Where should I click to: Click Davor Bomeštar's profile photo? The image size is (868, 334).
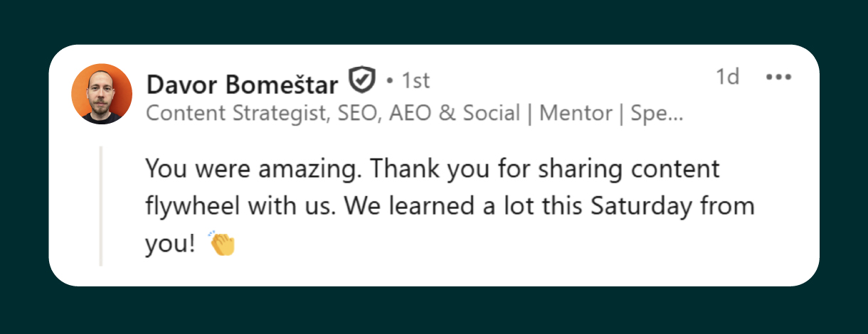pos(102,94)
